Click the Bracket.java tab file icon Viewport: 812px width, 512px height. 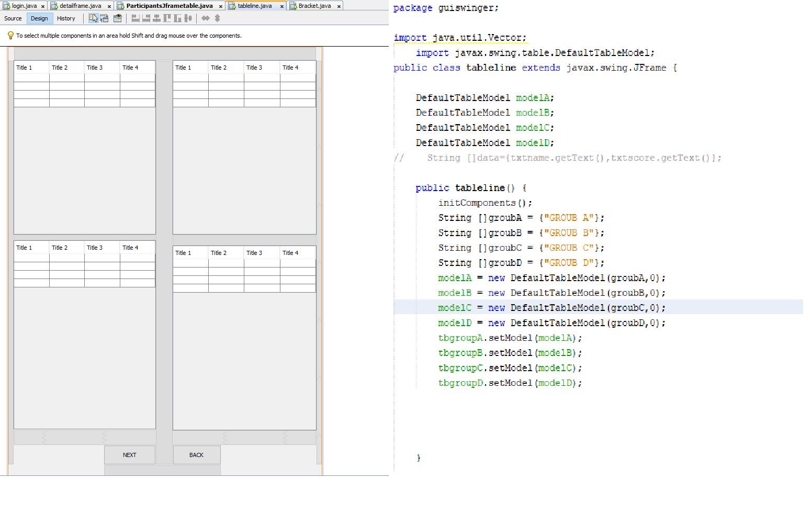[x=294, y=6]
